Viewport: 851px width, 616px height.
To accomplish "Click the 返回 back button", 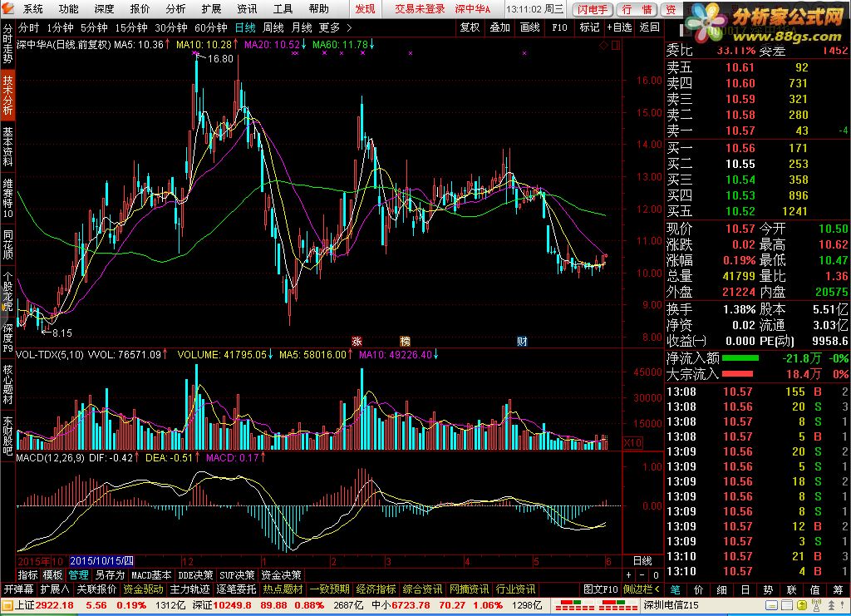I will (649, 27).
